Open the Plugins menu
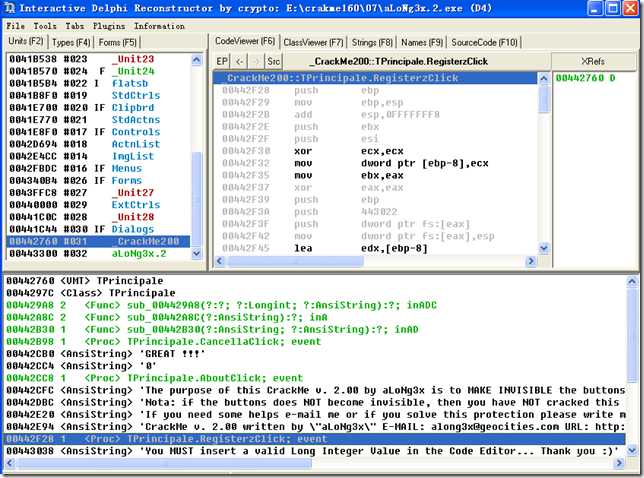 (109, 26)
